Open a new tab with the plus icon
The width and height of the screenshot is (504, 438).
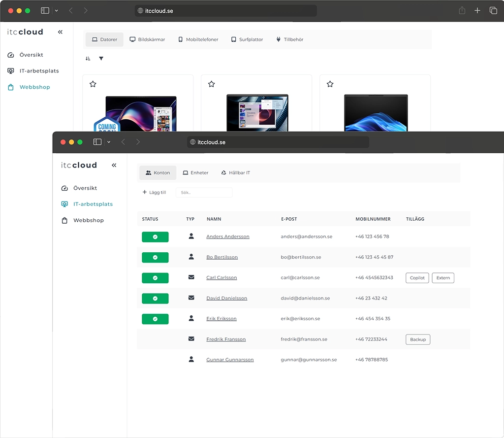coord(477,10)
